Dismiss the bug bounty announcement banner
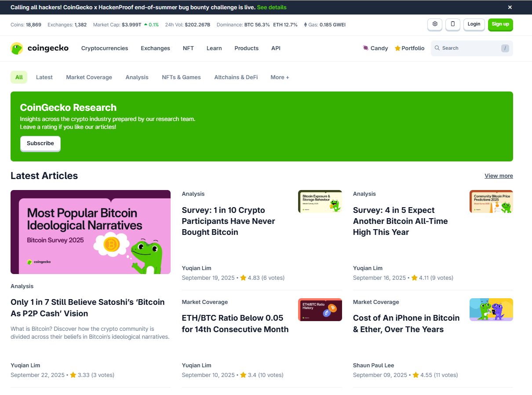Image resolution: width=532 pixels, height=395 pixels. [x=510, y=7]
